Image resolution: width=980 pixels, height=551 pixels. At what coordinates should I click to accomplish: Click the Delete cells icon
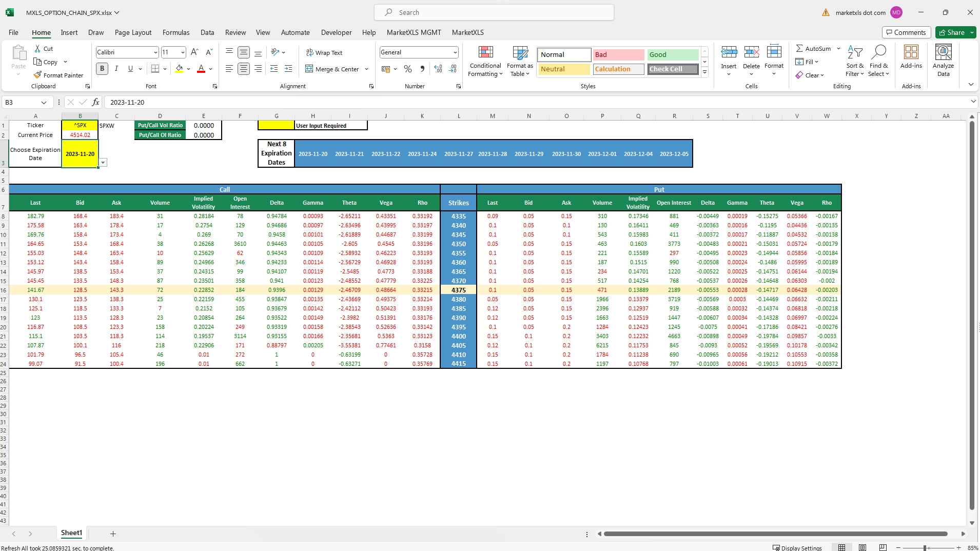click(x=751, y=51)
